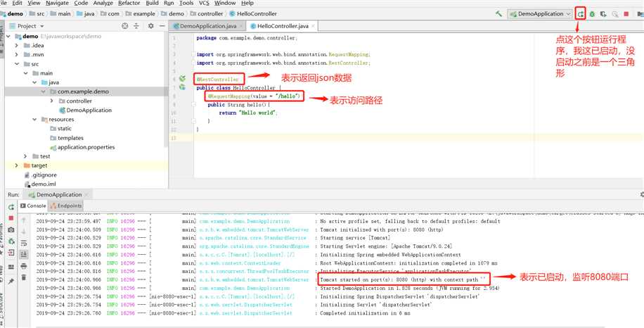Select the templates folder
The image size is (644, 328).
pos(67,138)
